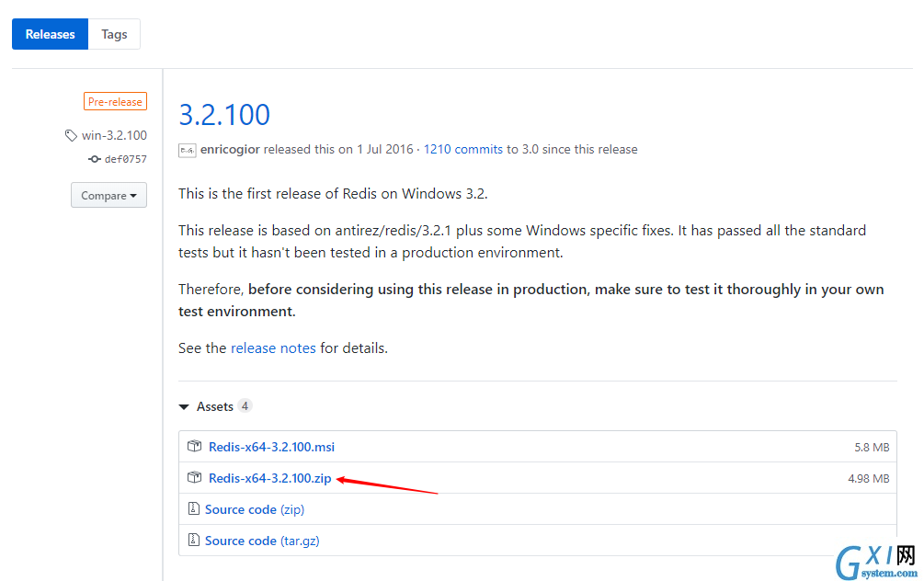This screenshot has height=581, width=924.
Task: Switch to the Releases tab
Action: pos(50,34)
